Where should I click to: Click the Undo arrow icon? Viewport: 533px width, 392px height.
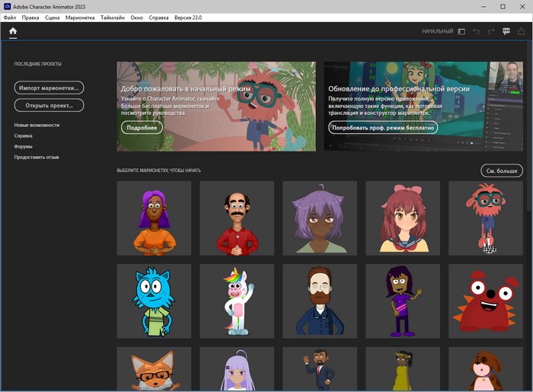pyautogui.click(x=476, y=31)
